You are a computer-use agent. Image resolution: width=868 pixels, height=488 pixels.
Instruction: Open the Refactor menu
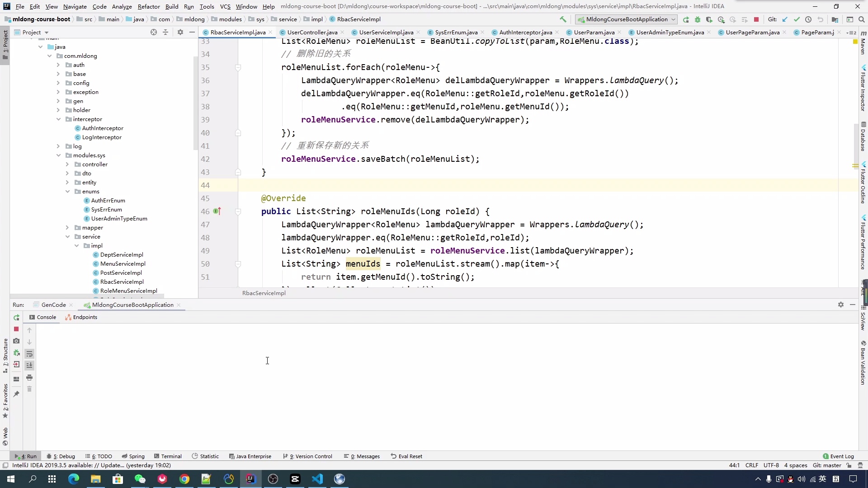(x=149, y=6)
